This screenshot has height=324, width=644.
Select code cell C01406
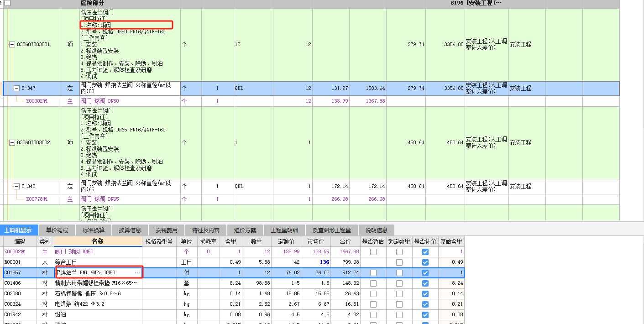pyautogui.click(x=20, y=283)
